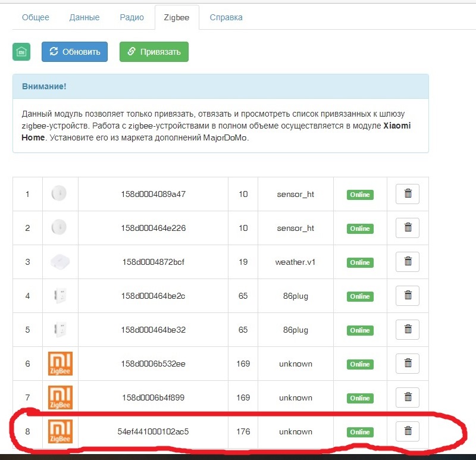Click Online badge for 158d000464be32

[360, 330]
